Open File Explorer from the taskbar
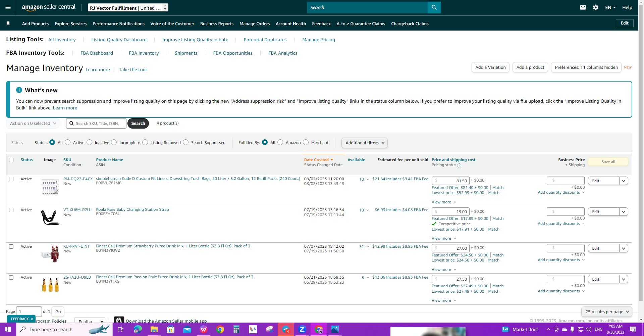 coord(154,329)
